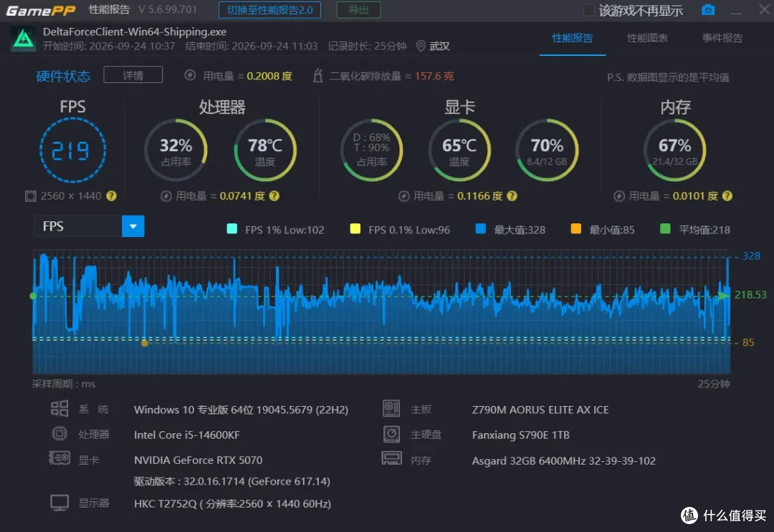Viewport: 774px width, 532px height.
Task: Click the graphics card icon beside 显卡
Action: click(59, 458)
